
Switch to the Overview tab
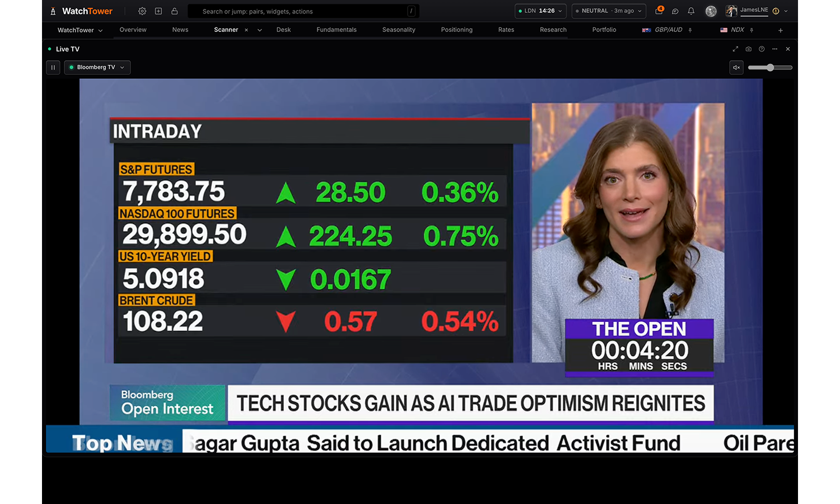point(133,30)
